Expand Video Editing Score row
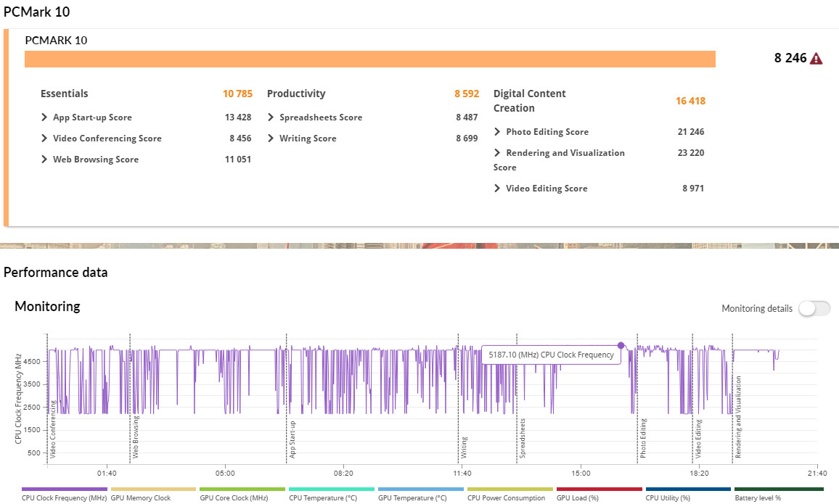 coord(497,189)
